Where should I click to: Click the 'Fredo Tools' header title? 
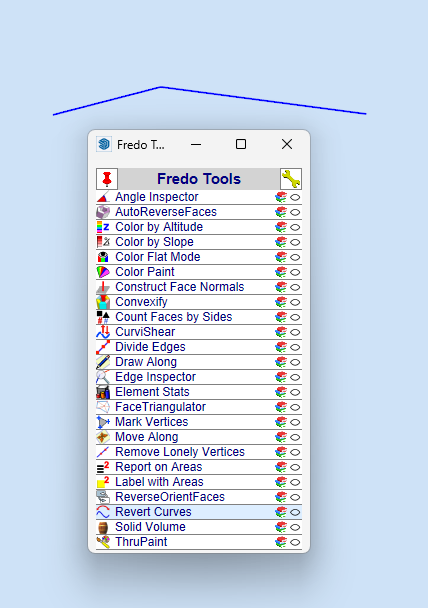point(199,179)
